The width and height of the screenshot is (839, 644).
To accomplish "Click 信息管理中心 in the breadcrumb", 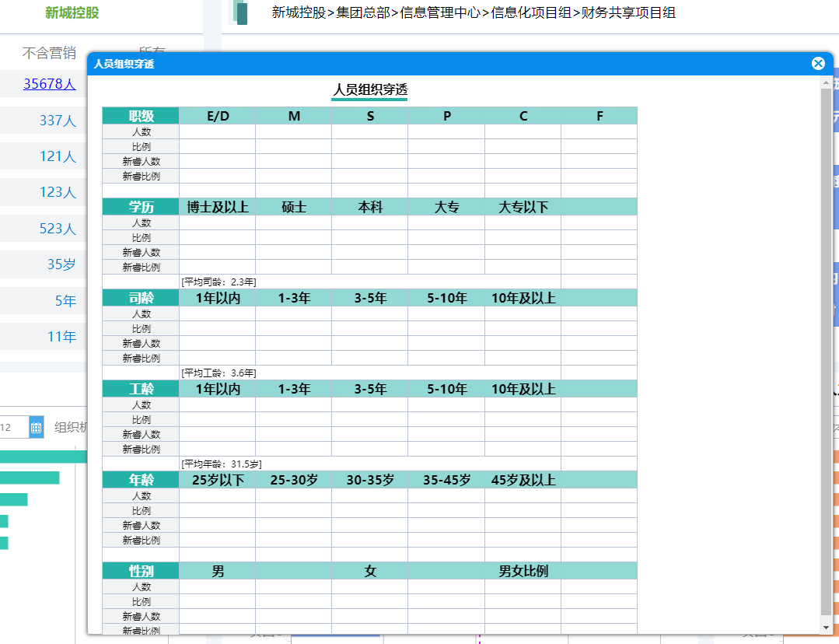I will coord(440,13).
